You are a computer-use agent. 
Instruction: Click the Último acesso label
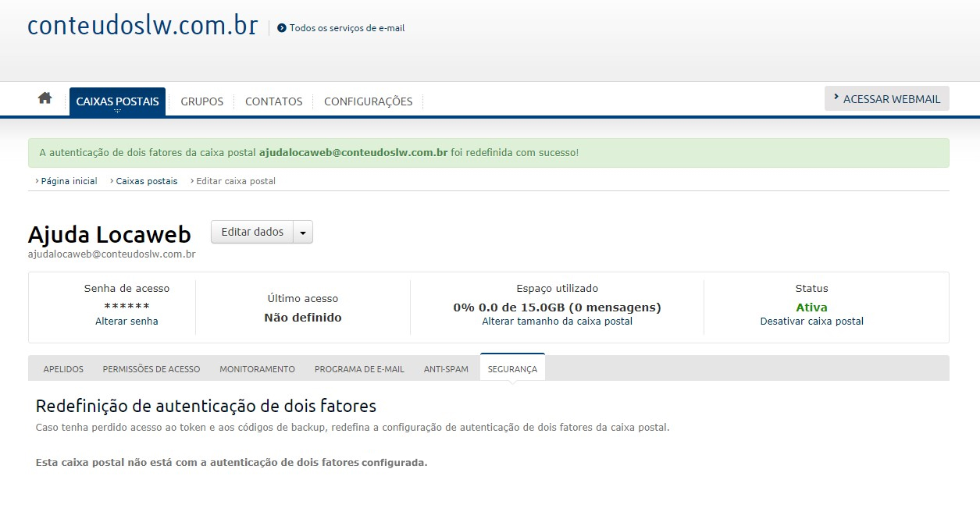point(303,299)
